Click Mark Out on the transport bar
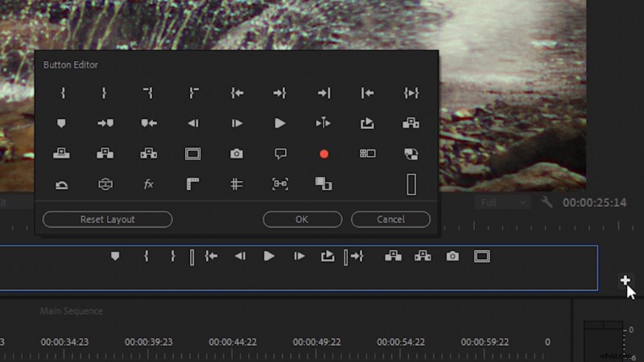Screen dimensions: 644x362 [x=173, y=256]
